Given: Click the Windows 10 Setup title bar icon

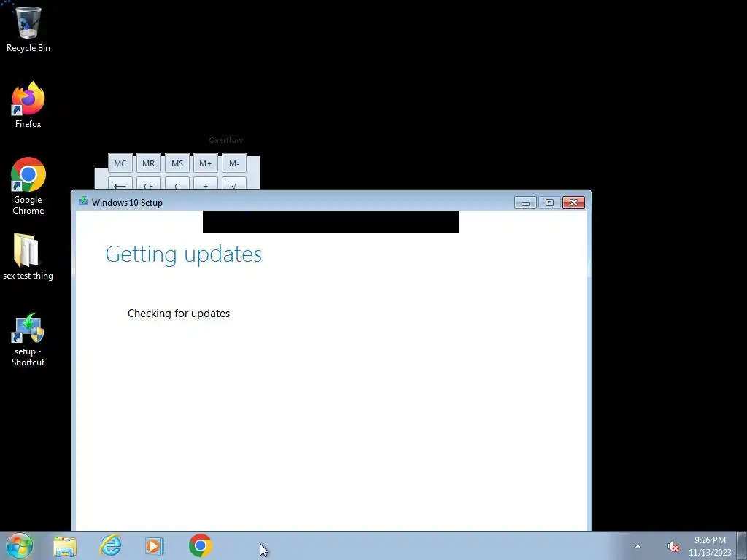Looking at the screenshot, I should click(x=83, y=201).
